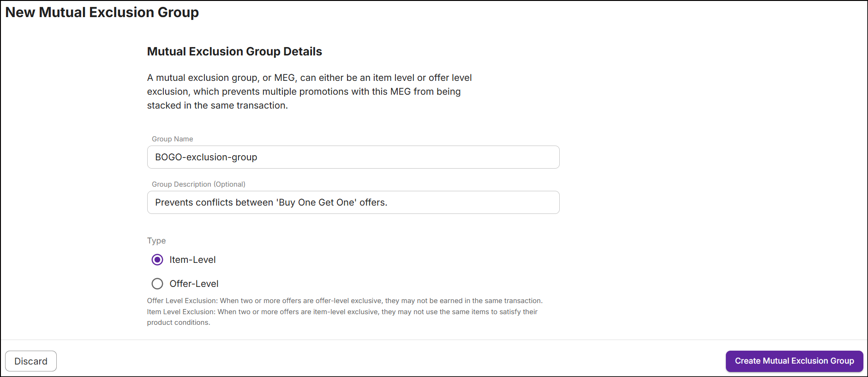Screen dimensions: 868x377
Task: Click the 'New Mutual Exclusion Group' title
Action: tap(102, 12)
